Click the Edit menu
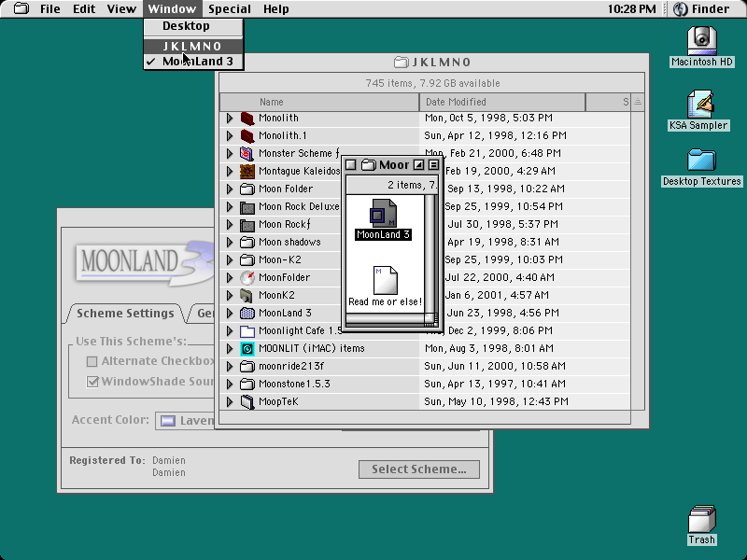Image resolution: width=747 pixels, height=560 pixels. 84,8
